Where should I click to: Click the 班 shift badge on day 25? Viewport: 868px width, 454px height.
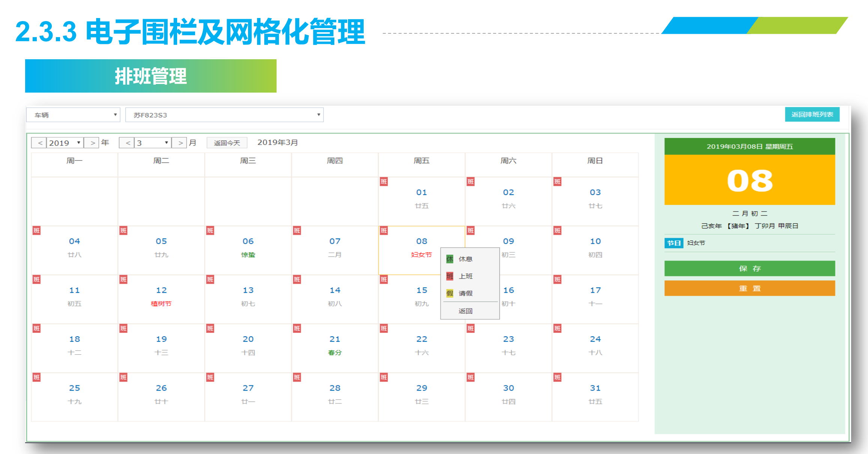[x=36, y=378]
